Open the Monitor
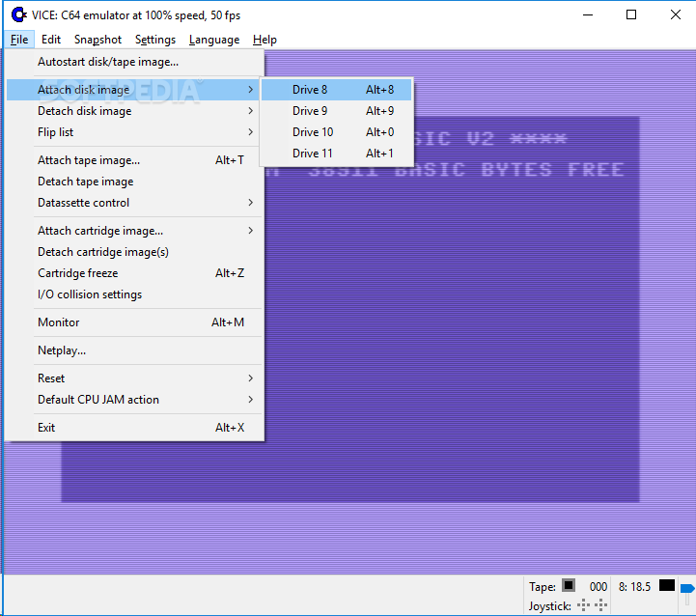Viewport: 696px width, 616px height. (135, 322)
